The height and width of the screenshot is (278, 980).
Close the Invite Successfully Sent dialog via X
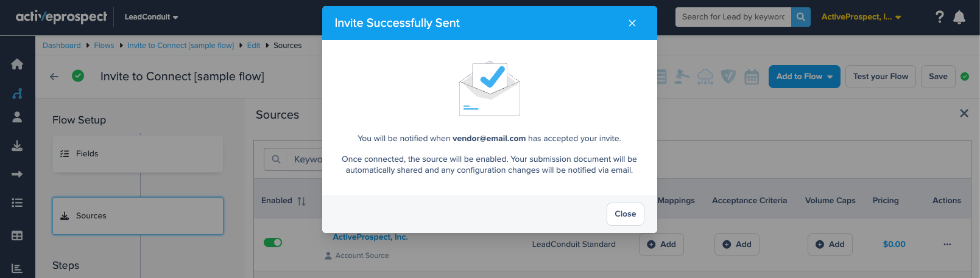click(x=632, y=23)
